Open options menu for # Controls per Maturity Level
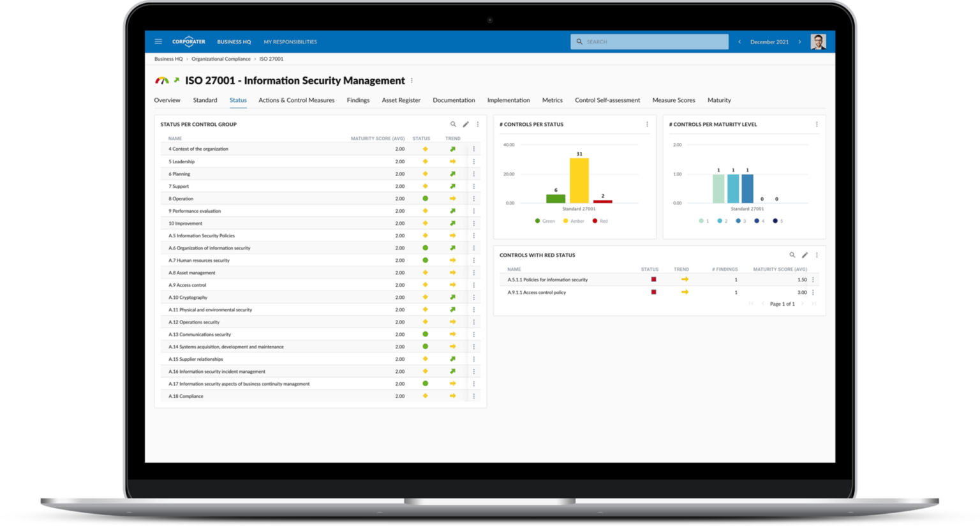Screen dimensions: 980x526 [x=817, y=124]
